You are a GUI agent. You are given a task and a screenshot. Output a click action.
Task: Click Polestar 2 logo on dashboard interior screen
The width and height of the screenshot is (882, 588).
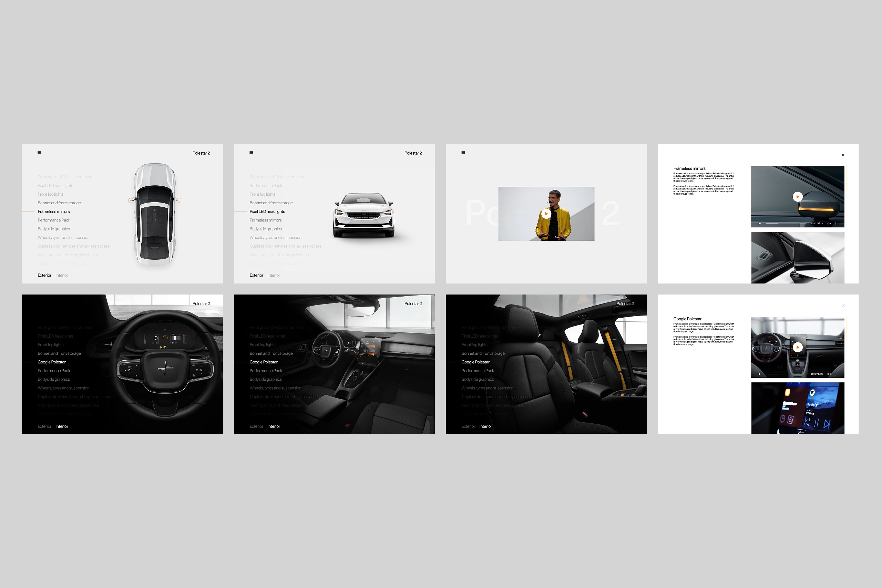coord(413,303)
